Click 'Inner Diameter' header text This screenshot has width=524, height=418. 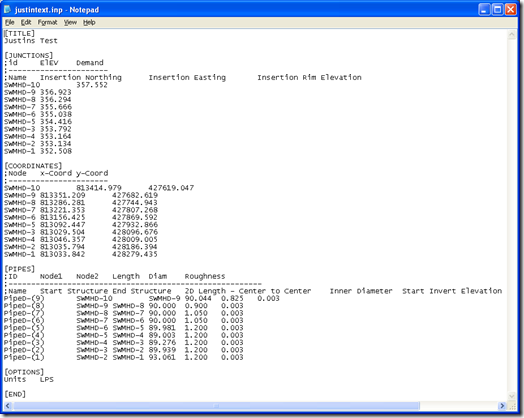tap(361, 291)
